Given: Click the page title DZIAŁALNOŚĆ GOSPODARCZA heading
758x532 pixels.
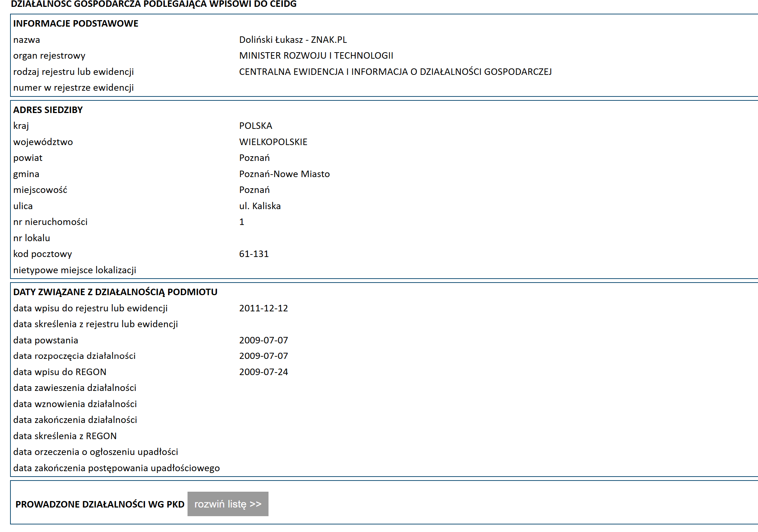Looking at the screenshot, I should (x=154, y=4).
